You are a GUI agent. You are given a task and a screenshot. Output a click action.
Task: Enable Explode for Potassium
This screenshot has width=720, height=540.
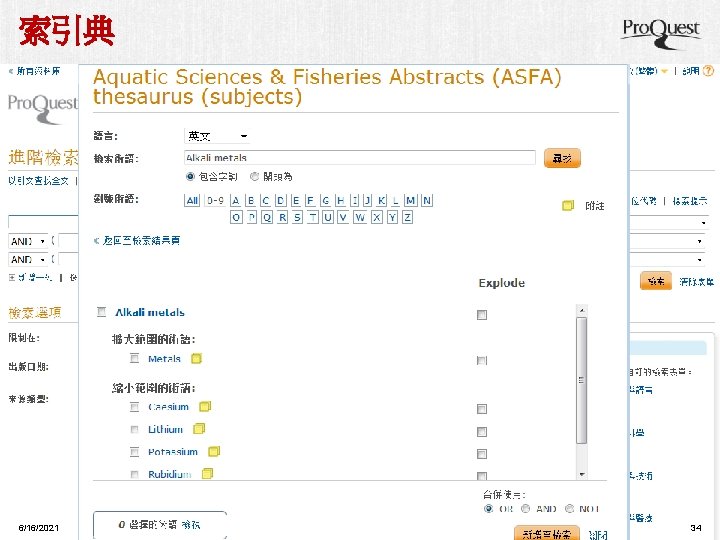482,454
